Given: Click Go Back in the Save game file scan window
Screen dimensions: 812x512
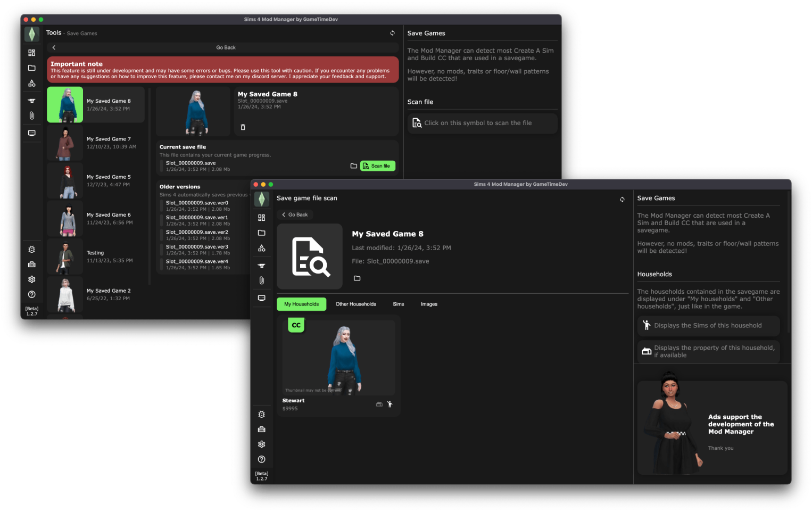Looking at the screenshot, I should (x=294, y=214).
